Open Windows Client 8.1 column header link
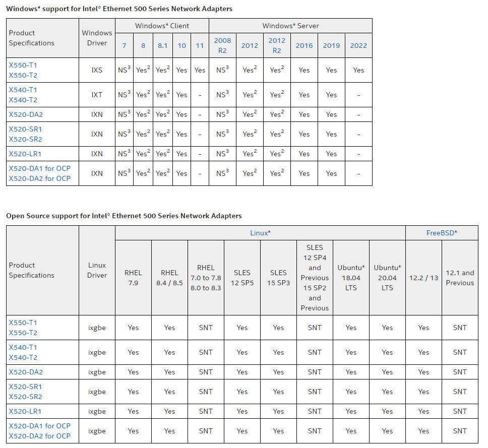 point(162,46)
